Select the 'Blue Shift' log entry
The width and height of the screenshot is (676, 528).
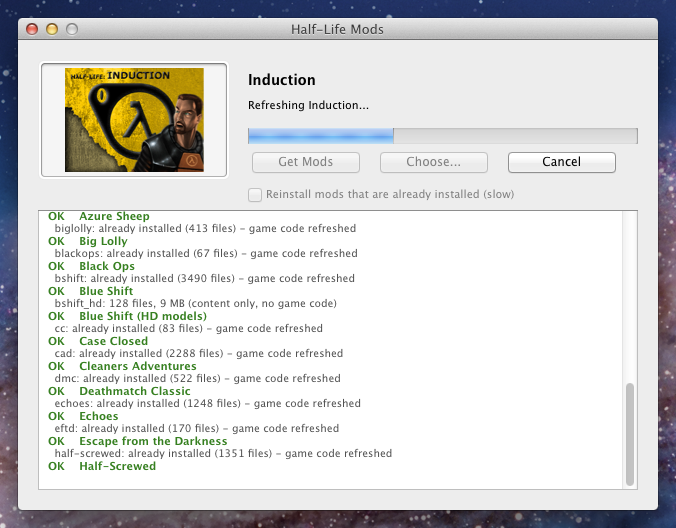click(x=91, y=291)
